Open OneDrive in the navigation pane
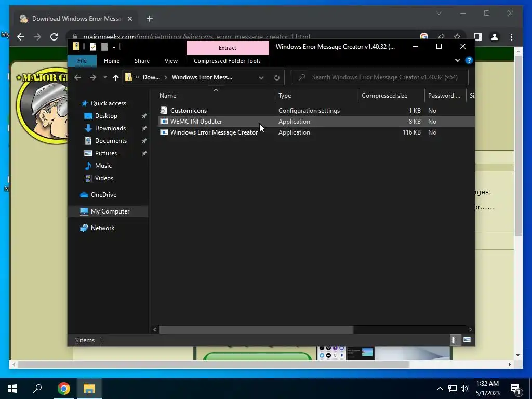532x399 pixels. [x=103, y=195]
